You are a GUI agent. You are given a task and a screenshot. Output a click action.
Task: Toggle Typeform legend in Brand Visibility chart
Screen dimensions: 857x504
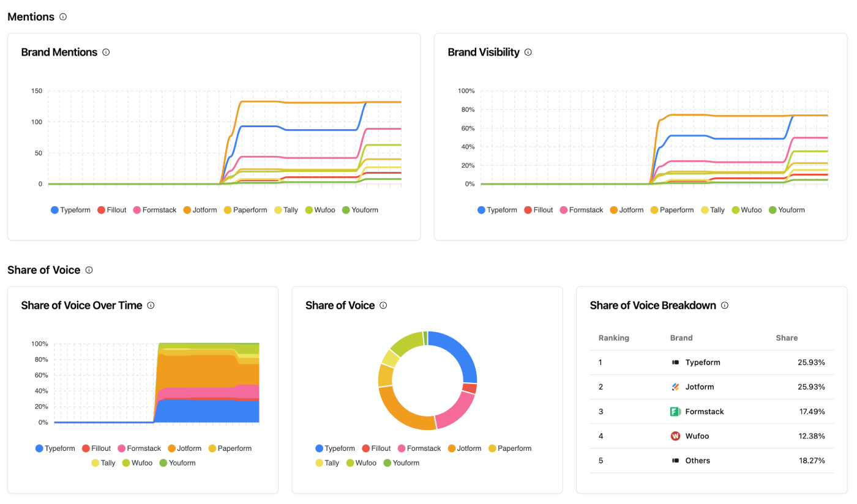tap(497, 210)
